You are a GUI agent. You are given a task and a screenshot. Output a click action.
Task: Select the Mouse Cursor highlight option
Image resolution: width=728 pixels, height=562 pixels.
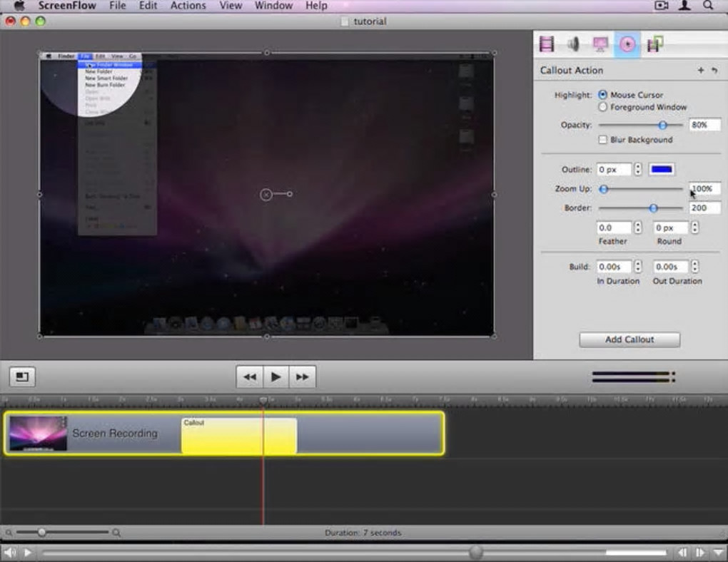click(603, 95)
